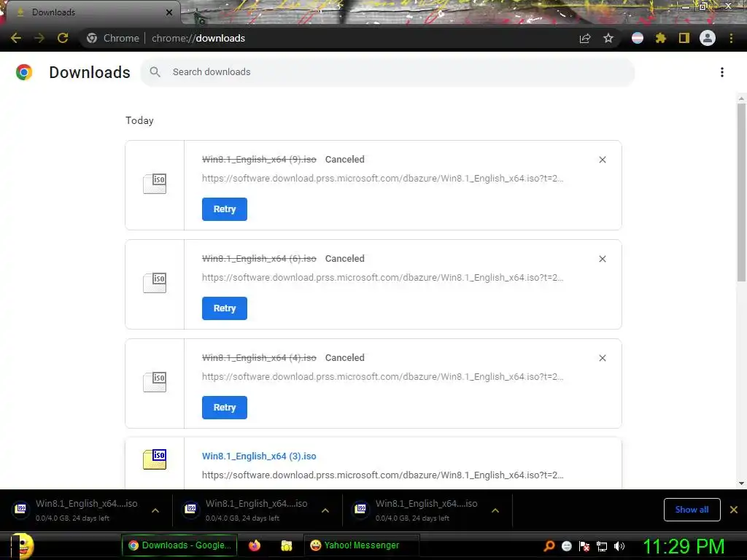Retry the Win8.1_English_x64 (9).iso download
This screenshot has width=747, height=560.
[x=225, y=209]
